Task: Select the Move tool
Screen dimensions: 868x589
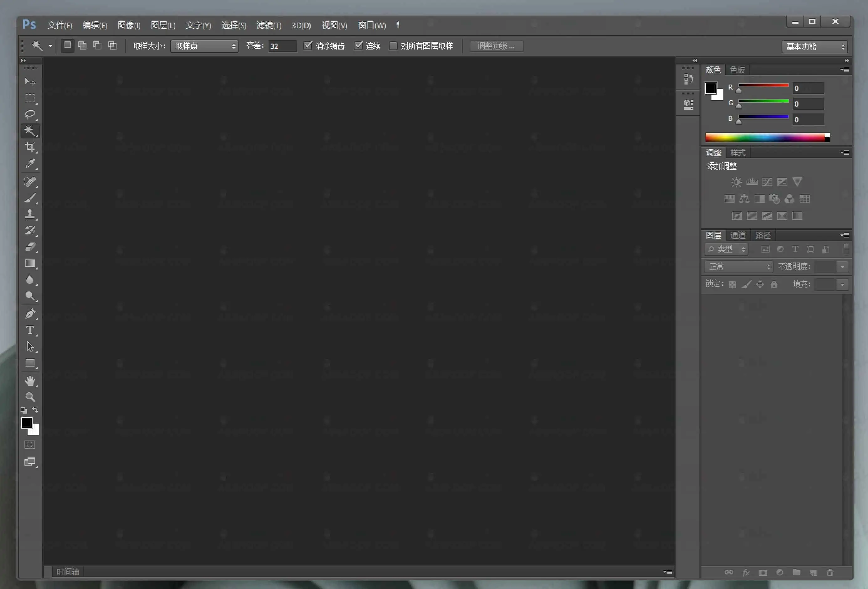Action: click(30, 81)
